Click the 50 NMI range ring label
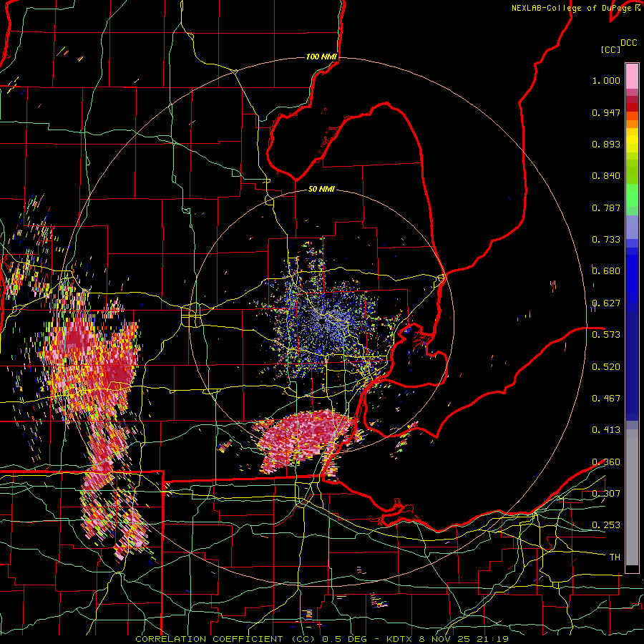Screen dimensions: 644x644 [x=321, y=189]
